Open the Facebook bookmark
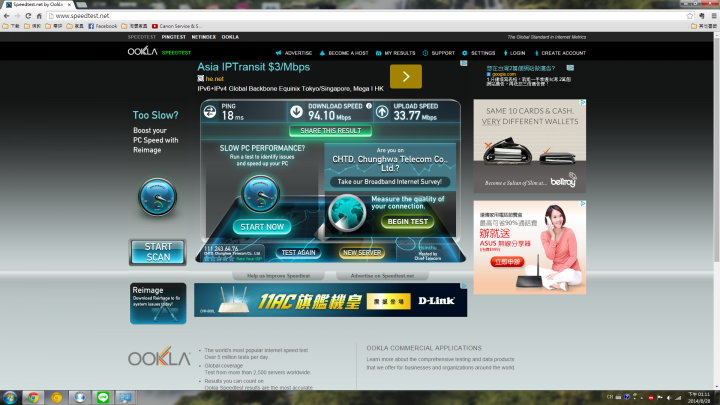Viewport: 720px width, 405px height. click(x=102, y=26)
